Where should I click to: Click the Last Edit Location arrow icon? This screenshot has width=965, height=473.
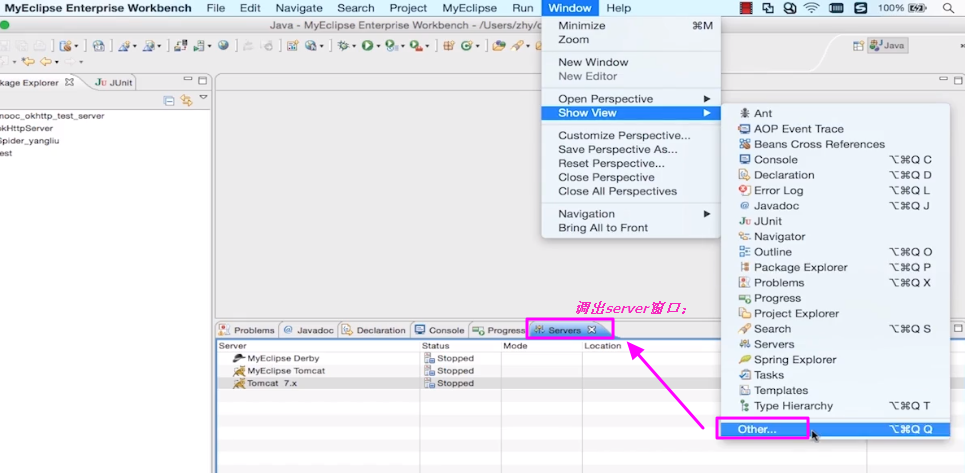28,62
